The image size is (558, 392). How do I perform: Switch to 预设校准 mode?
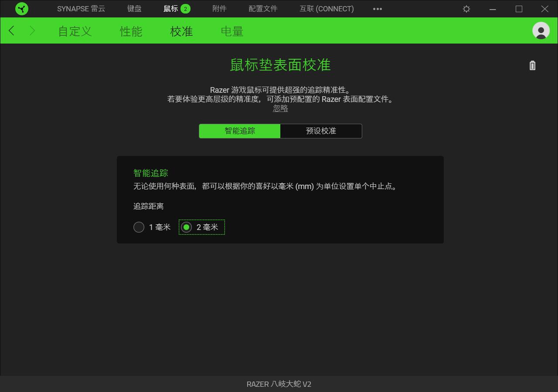321,131
